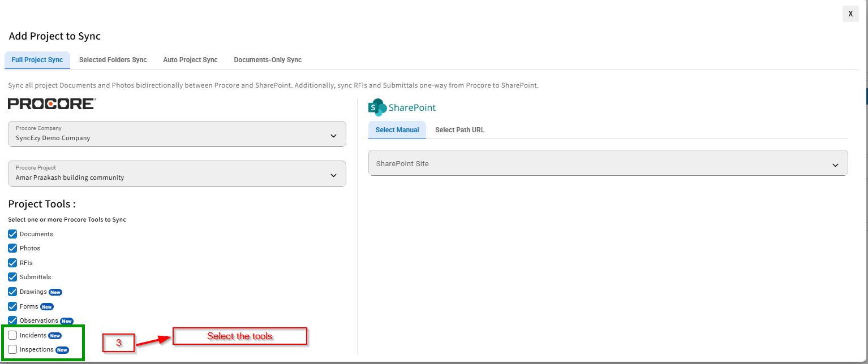The width and height of the screenshot is (868, 364).
Task: Go to Auto Project Sync tab
Action: (190, 60)
